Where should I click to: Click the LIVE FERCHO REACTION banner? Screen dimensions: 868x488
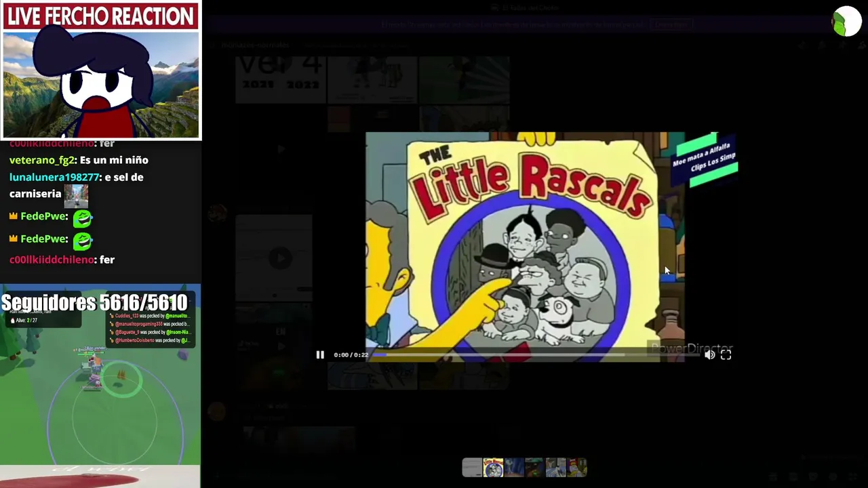(x=101, y=16)
